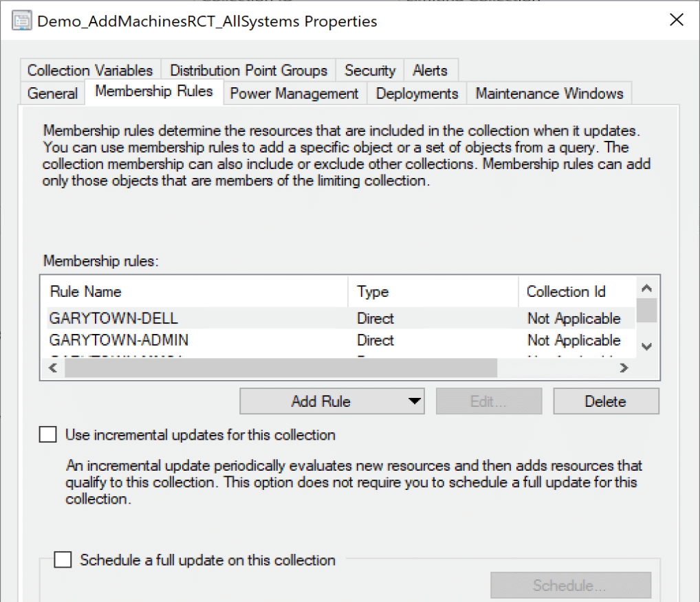Check Schedule a full update option
The width and height of the screenshot is (700, 602).
(x=63, y=560)
